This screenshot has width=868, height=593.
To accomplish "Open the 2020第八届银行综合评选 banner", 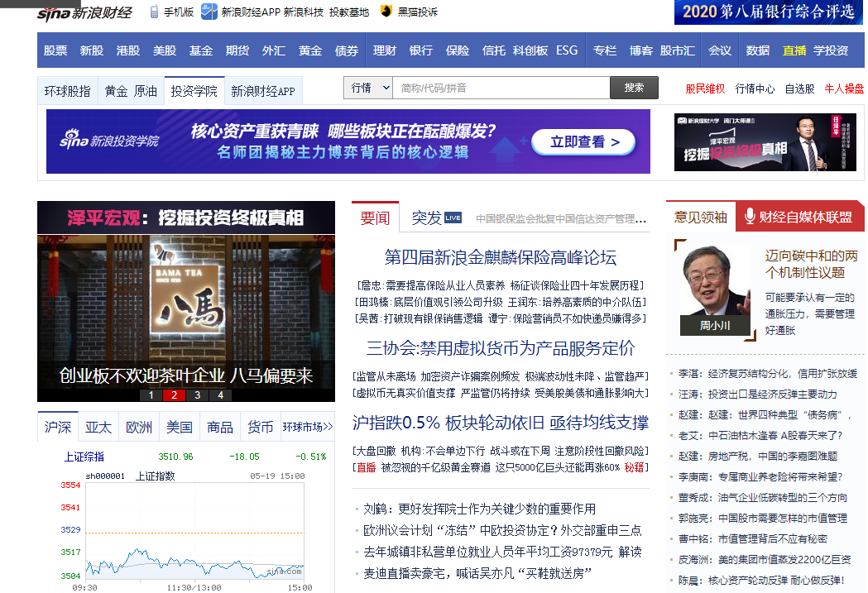I will point(769,12).
